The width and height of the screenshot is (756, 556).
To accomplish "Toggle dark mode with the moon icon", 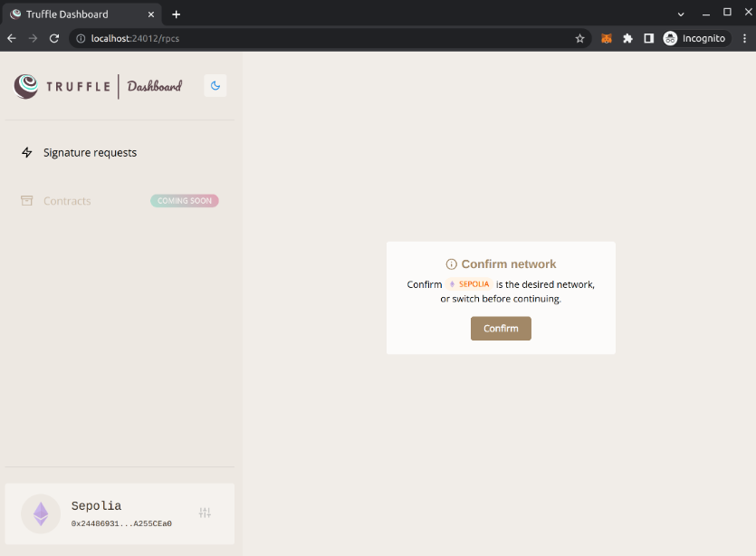I will click(x=215, y=85).
